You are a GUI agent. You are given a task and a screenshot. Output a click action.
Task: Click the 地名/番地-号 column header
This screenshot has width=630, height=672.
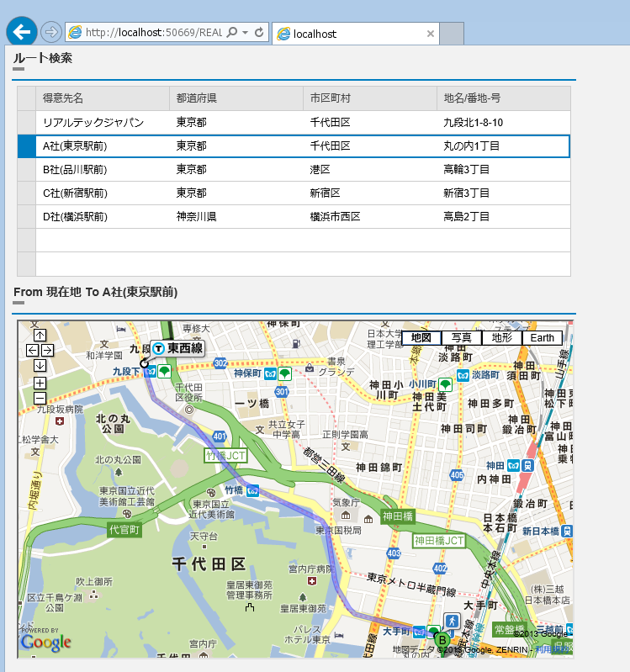click(504, 98)
